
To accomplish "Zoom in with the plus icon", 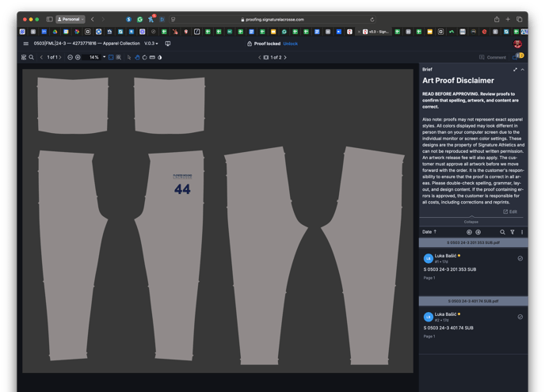I will (x=78, y=58).
